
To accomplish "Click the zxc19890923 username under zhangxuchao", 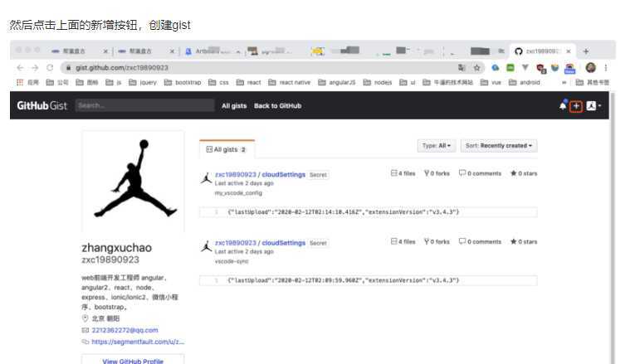I will (110, 260).
